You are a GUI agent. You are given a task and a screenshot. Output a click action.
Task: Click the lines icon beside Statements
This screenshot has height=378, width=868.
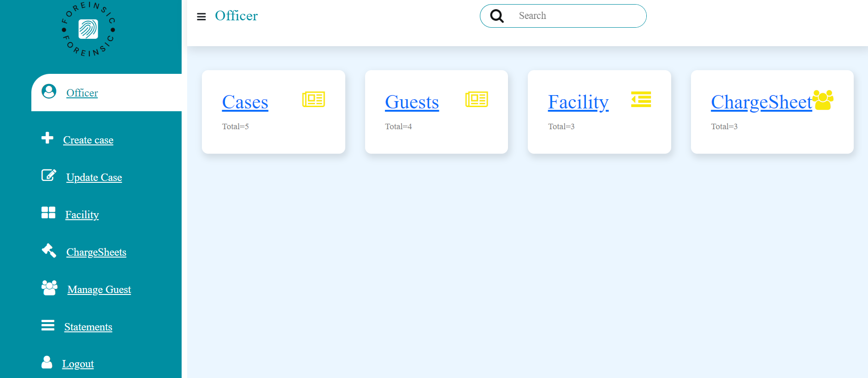pyautogui.click(x=48, y=325)
